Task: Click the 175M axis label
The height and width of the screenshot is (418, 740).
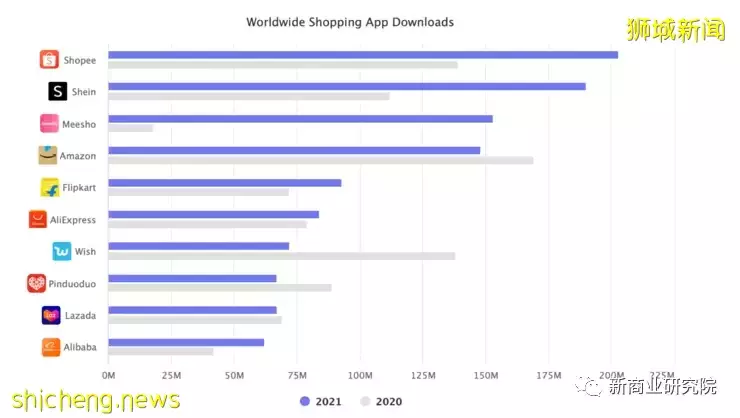Action: (x=549, y=376)
